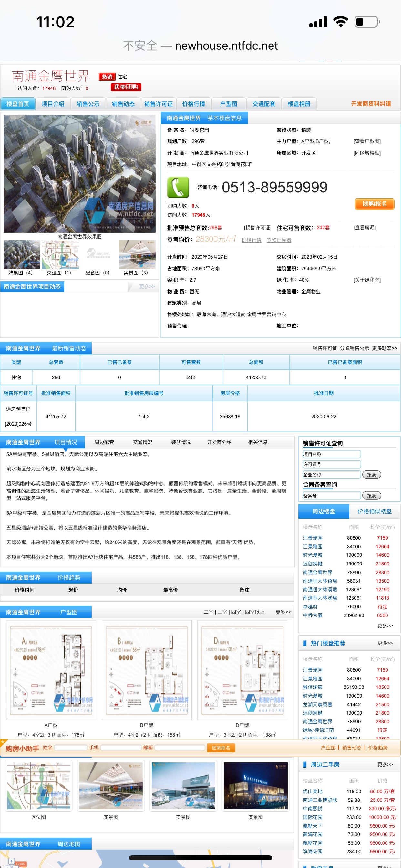This screenshot has height=868, width=401.
Task: Tap the blue 热门楼盘推荐 section icon
Action: click(305, 643)
